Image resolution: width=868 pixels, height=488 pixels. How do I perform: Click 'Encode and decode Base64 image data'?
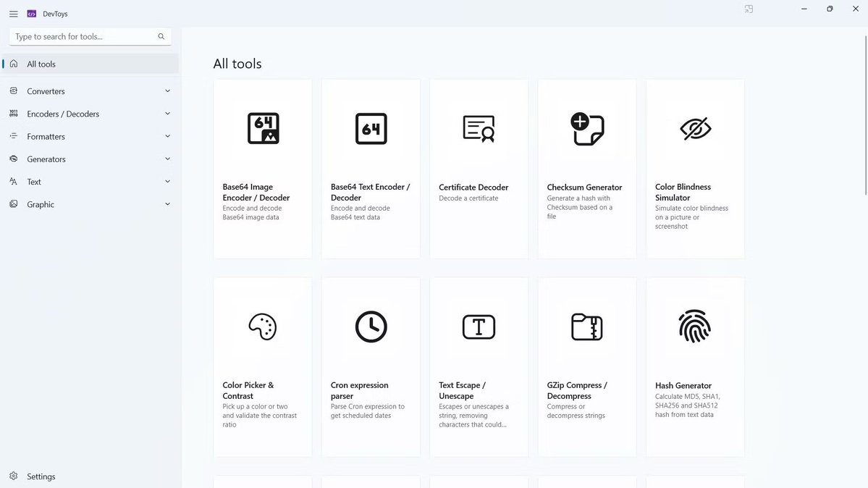(x=252, y=213)
